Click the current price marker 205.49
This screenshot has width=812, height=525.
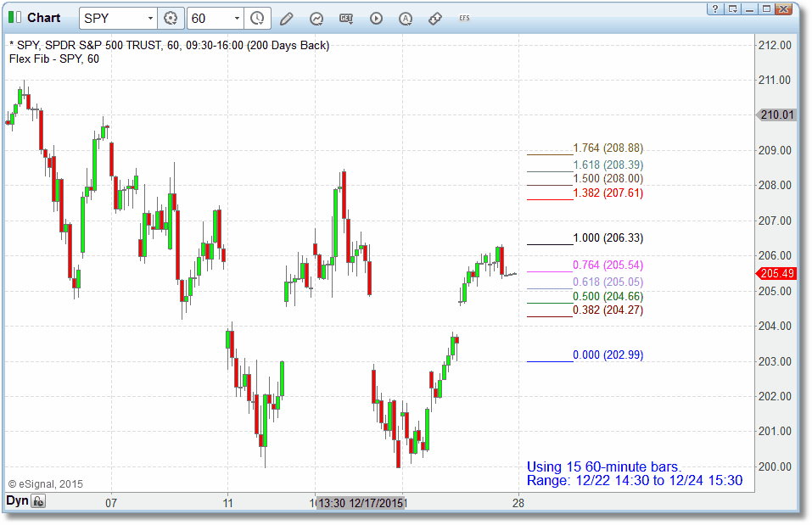[x=776, y=273]
